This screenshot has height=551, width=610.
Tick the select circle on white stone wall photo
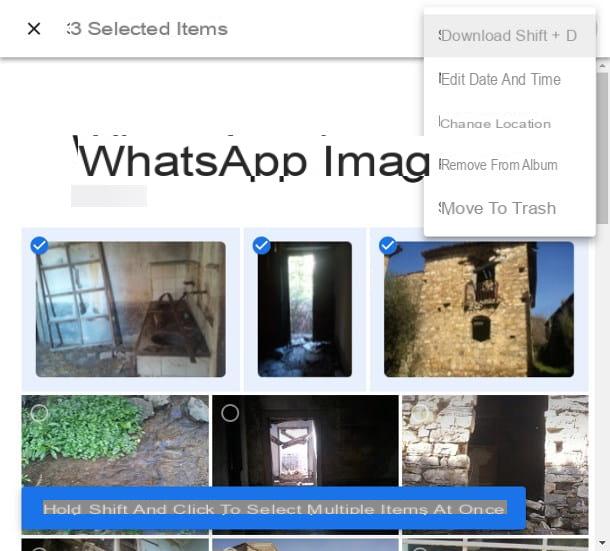(420, 413)
